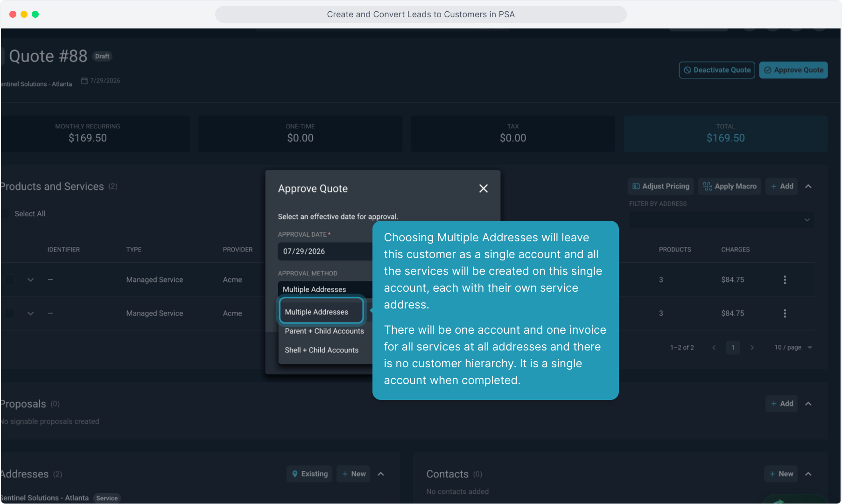The image size is (842, 504).
Task: Choose Parent + Child Accounts option
Action: 324,331
